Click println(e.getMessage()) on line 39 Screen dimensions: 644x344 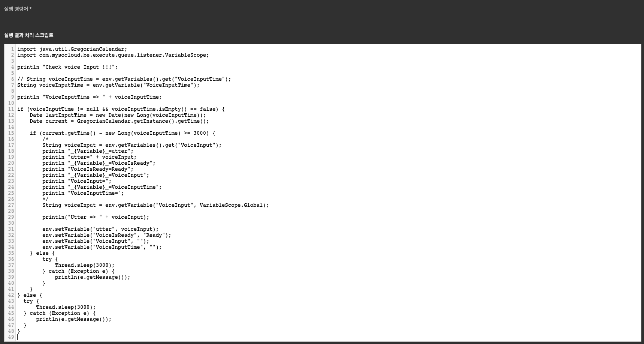coord(93,277)
